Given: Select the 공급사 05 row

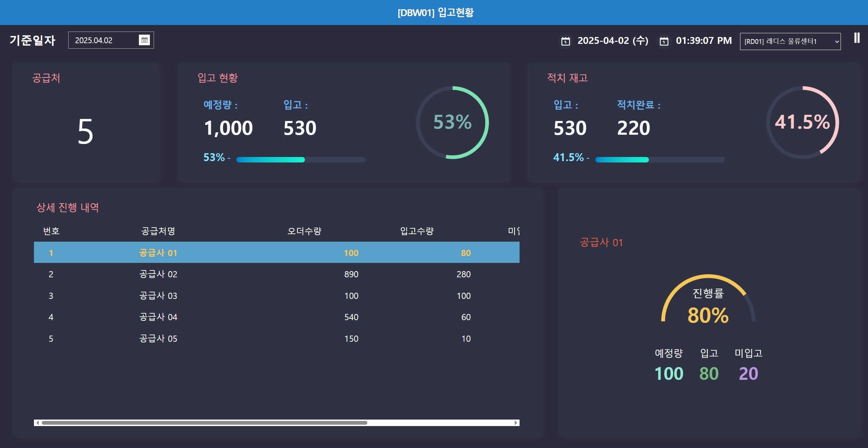Looking at the screenshot, I should pos(276,338).
